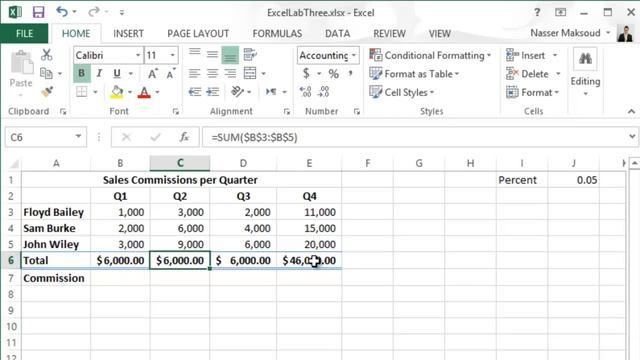Select Commission cell in row 7
Image resolution: width=640 pixels, height=360 pixels.
pyautogui.click(x=56, y=278)
